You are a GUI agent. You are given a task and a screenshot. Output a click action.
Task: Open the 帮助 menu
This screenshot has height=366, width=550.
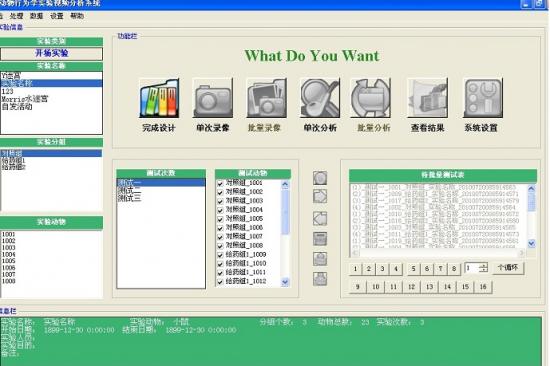coord(77,16)
